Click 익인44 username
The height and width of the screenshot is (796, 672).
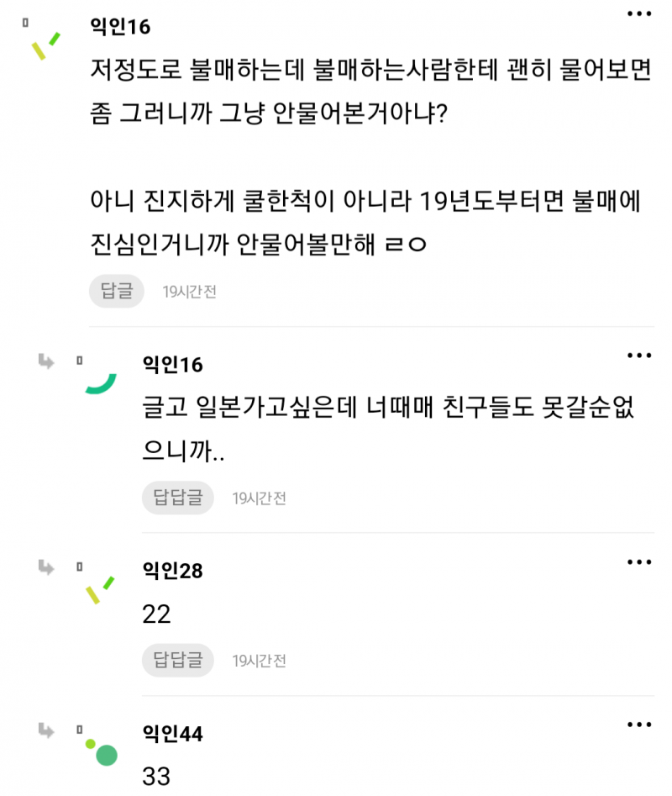click(x=173, y=734)
